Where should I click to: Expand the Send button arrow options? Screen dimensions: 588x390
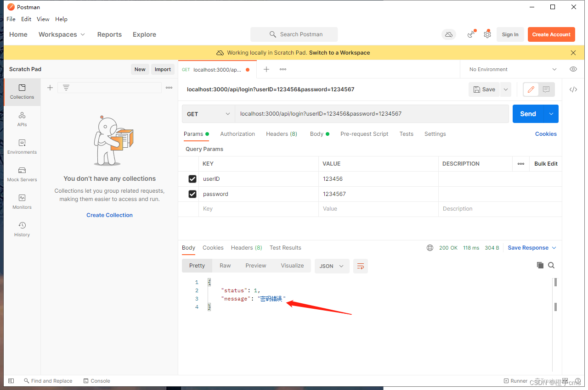(551, 114)
